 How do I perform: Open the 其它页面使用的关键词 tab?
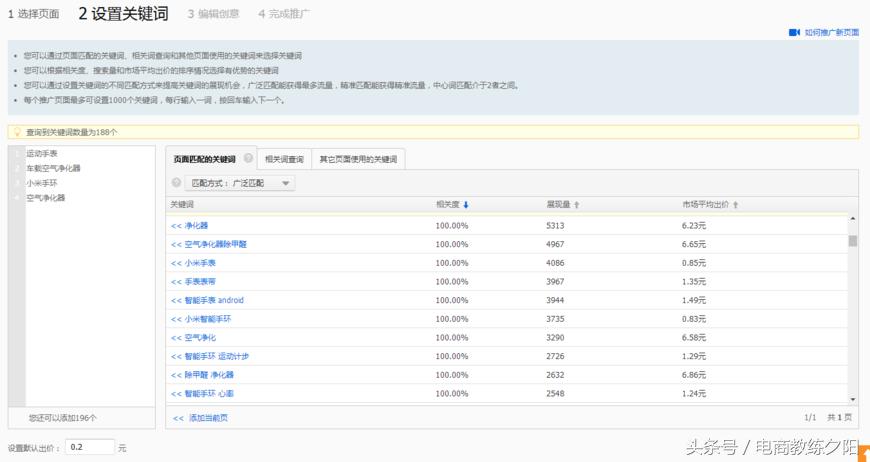(x=358, y=159)
